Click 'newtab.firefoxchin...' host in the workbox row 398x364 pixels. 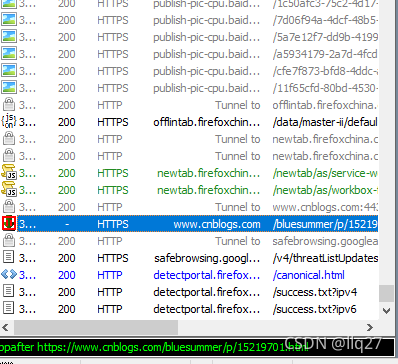[209, 190]
